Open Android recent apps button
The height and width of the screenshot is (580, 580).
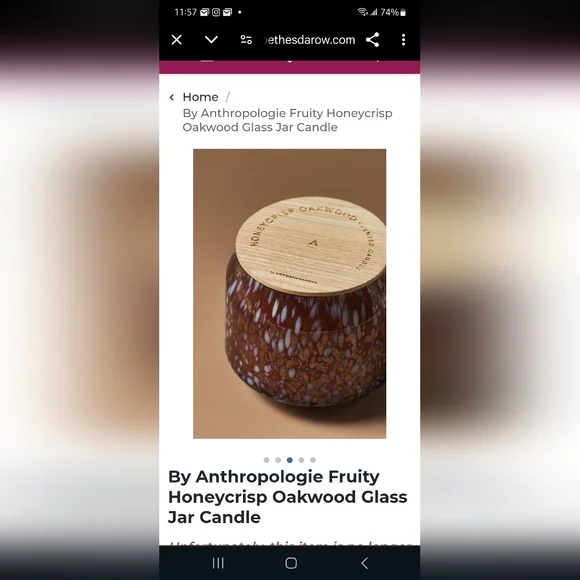218,563
